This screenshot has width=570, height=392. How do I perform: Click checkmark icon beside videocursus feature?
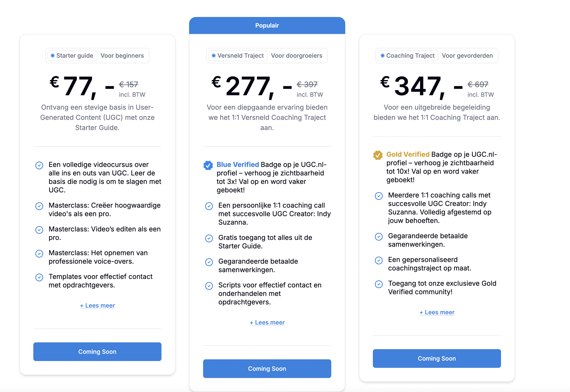[39, 165]
